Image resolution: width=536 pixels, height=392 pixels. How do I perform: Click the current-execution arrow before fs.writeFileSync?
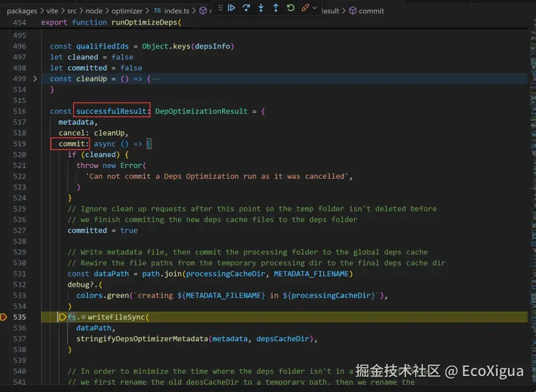pos(62,317)
